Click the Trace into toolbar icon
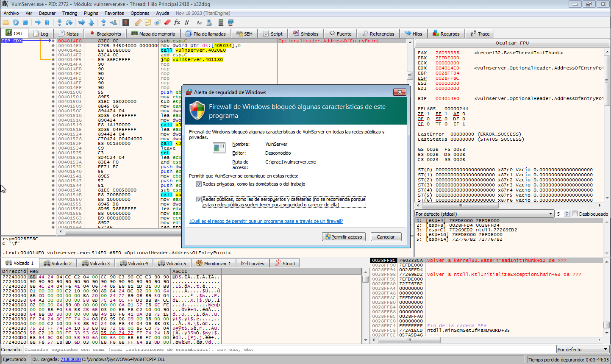The height and width of the screenshot is (364, 611). [x=82, y=22]
